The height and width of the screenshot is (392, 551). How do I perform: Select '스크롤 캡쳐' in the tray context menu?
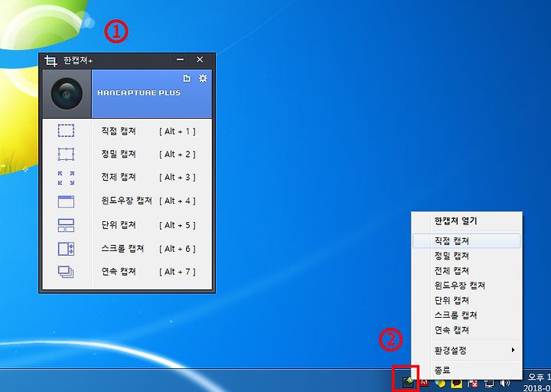pos(467,315)
